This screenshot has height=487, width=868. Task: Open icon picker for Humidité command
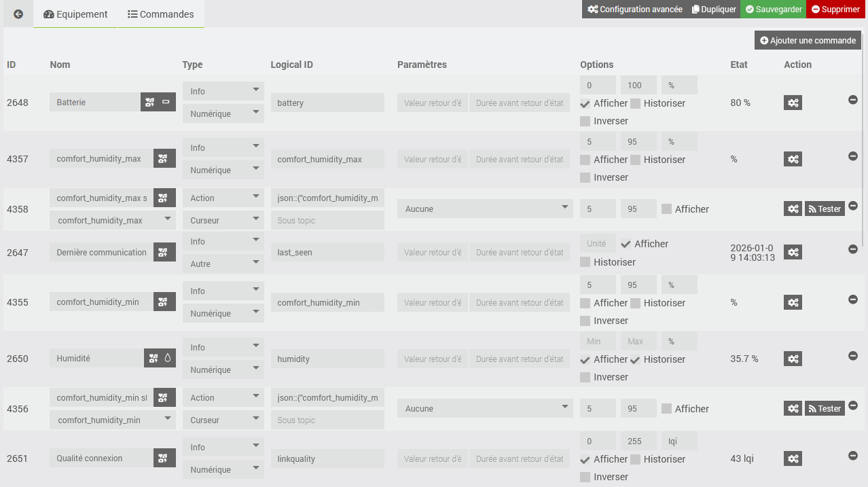click(153, 359)
